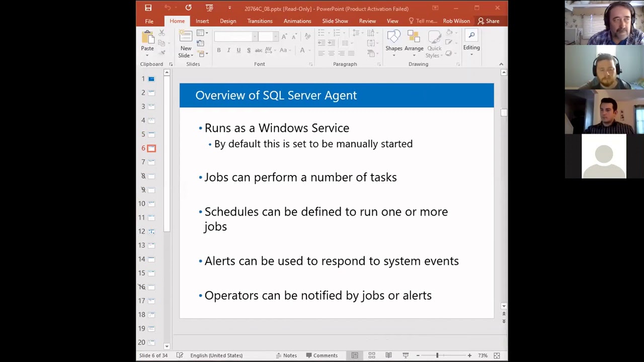Image resolution: width=644 pixels, height=362 pixels.
Task: Click the Increase Font Size icon
Action: (x=284, y=37)
